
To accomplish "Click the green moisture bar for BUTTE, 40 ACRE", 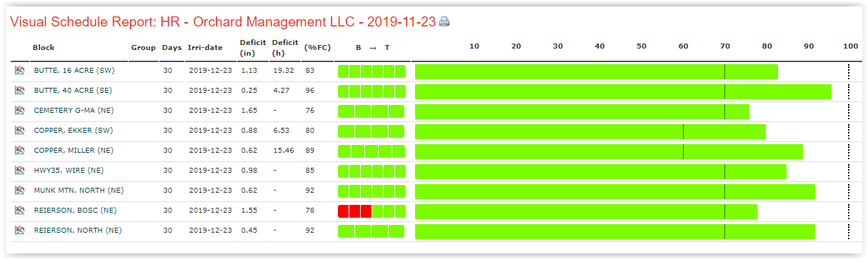I will click(623, 91).
